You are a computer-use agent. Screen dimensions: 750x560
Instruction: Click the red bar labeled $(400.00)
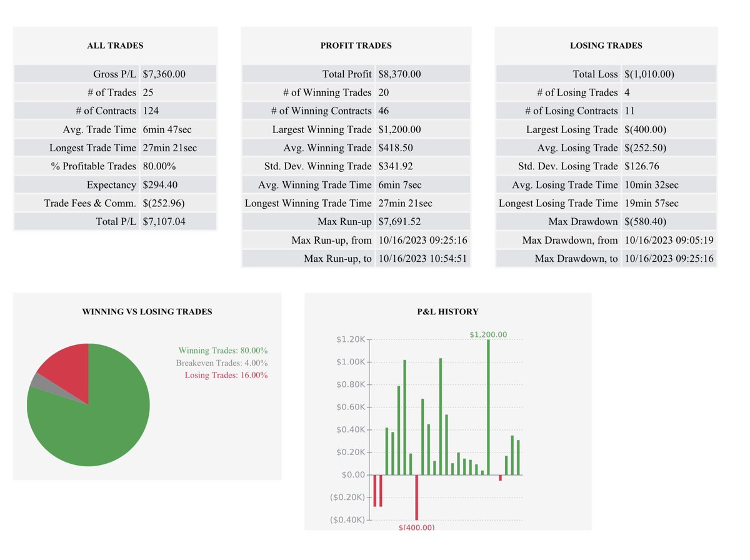(416, 497)
